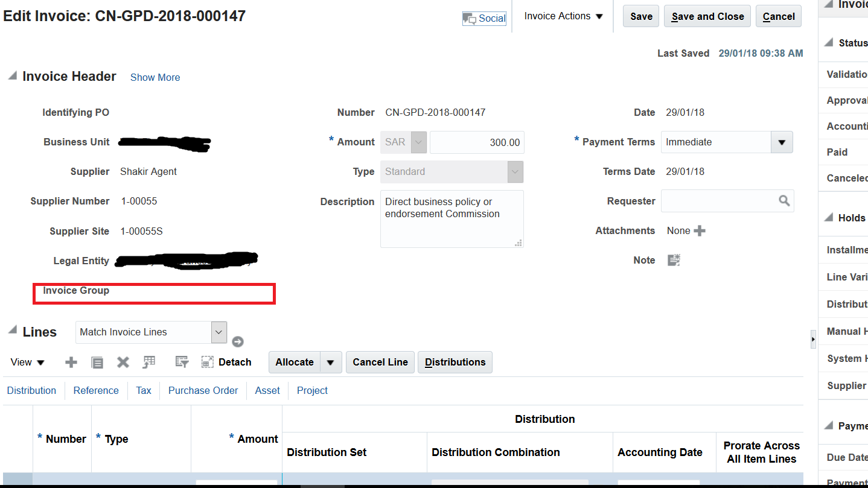Open the Note editor icon beside Note
Screen dimensions: 868x488
(673, 259)
